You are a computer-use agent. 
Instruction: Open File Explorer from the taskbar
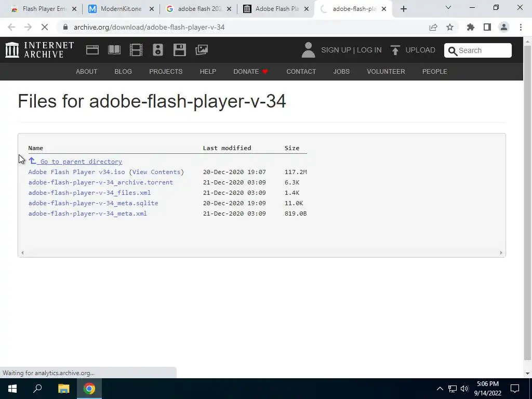[x=63, y=389]
